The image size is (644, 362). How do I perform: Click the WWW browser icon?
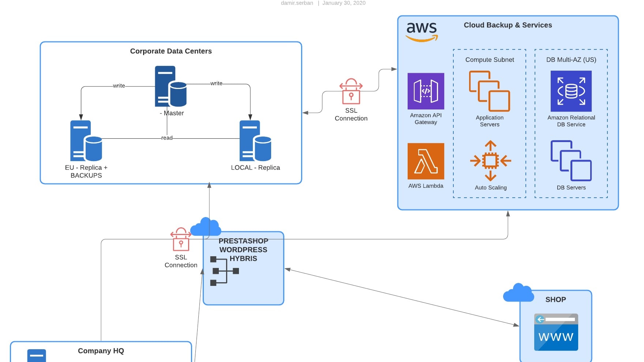coord(556,332)
